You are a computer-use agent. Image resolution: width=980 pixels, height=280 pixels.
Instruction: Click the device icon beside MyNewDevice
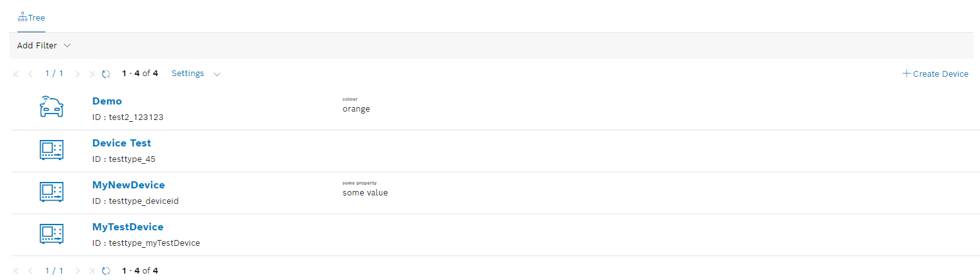tap(52, 192)
